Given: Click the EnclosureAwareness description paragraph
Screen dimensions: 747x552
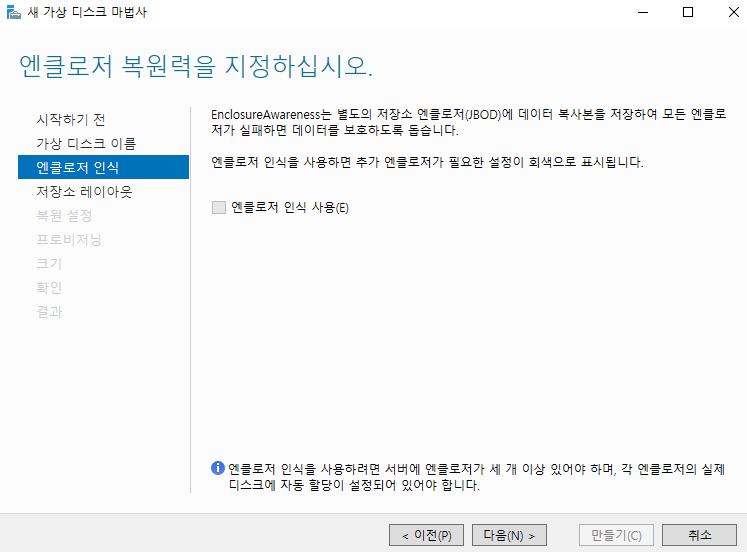Looking at the screenshot, I should pyautogui.click(x=469, y=122).
